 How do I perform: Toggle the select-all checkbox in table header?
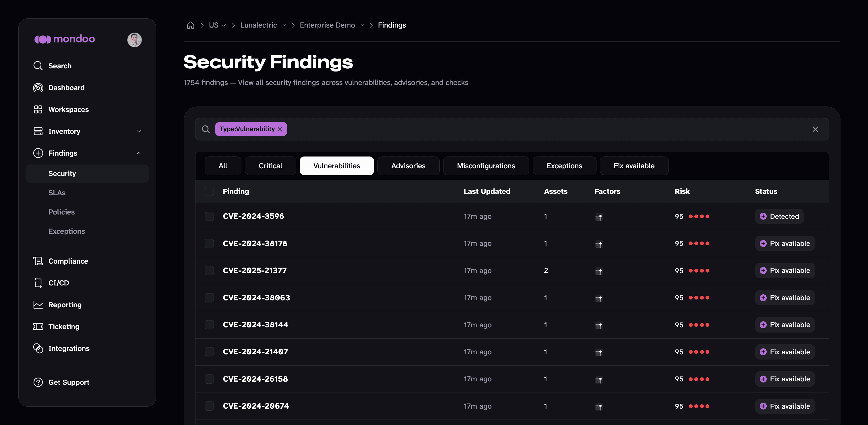click(x=209, y=192)
